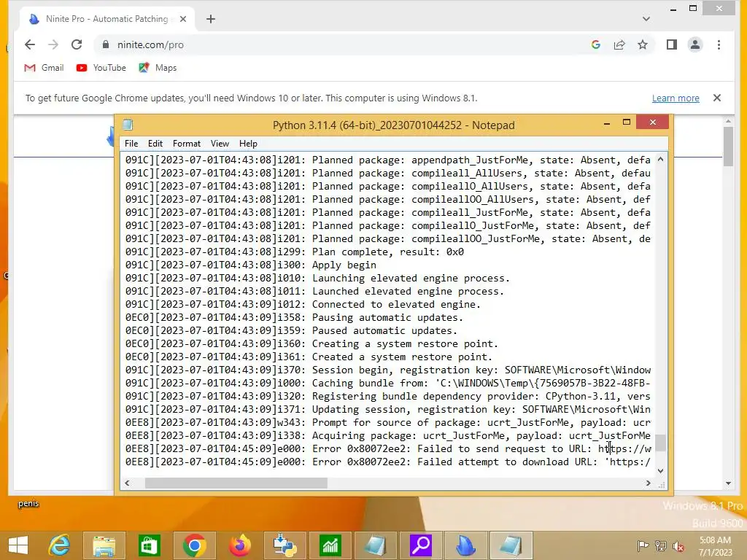Click Notepad's title bar icon
Viewport: 747px width, 560px height.
click(x=127, y=125)
